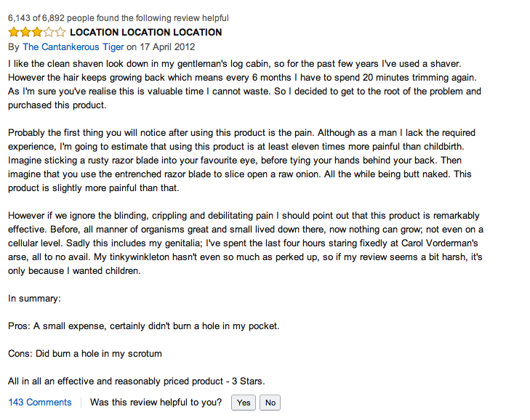530x420 pixels.
Task: Click the first filled gold star
Action: click(14, 32)
